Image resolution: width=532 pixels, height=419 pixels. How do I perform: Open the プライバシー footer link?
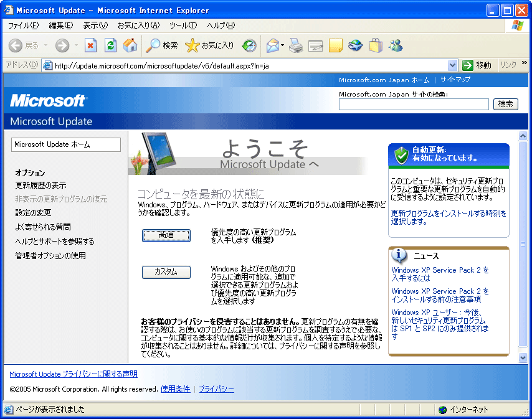coord(216,389)
